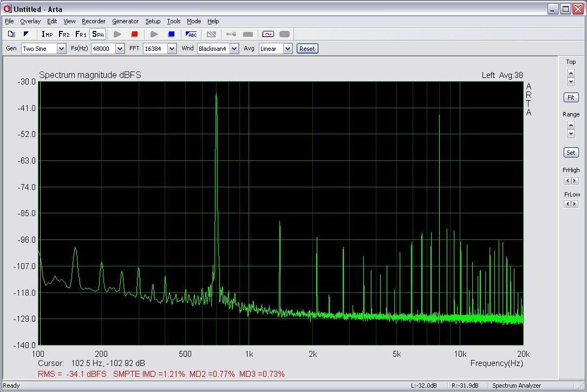The height and width of the screenshot is (392, 587).
Task: Click the second gray play arrow
Action: click(x=154, y=34)
